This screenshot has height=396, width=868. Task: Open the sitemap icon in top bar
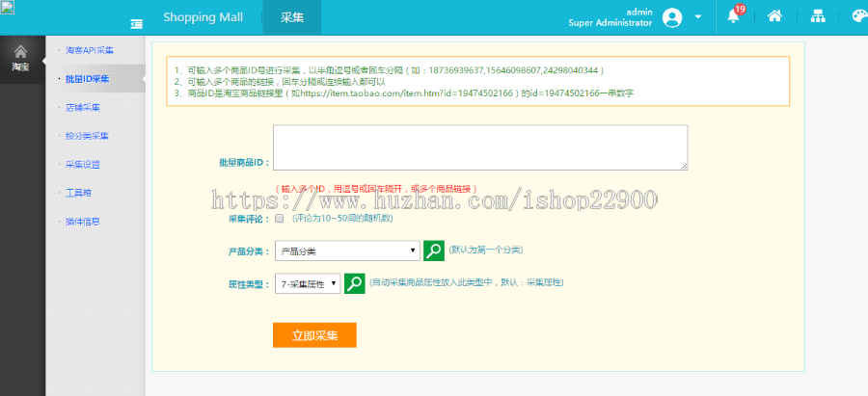818,16
